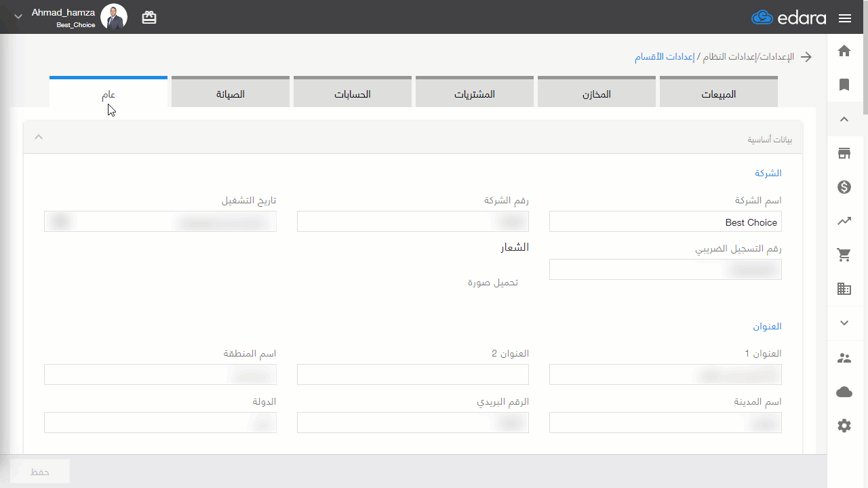The width and height of the screenshot is (868, 488).
Task: Switch to the المخازن tab
Action: tap(597, 93)
